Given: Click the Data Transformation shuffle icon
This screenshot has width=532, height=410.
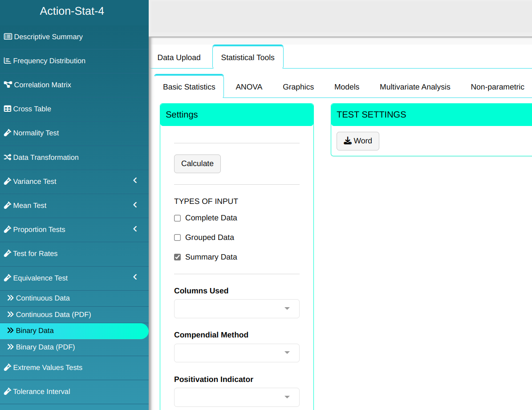Looking at the screenshot, I should (x=7, y=158).
